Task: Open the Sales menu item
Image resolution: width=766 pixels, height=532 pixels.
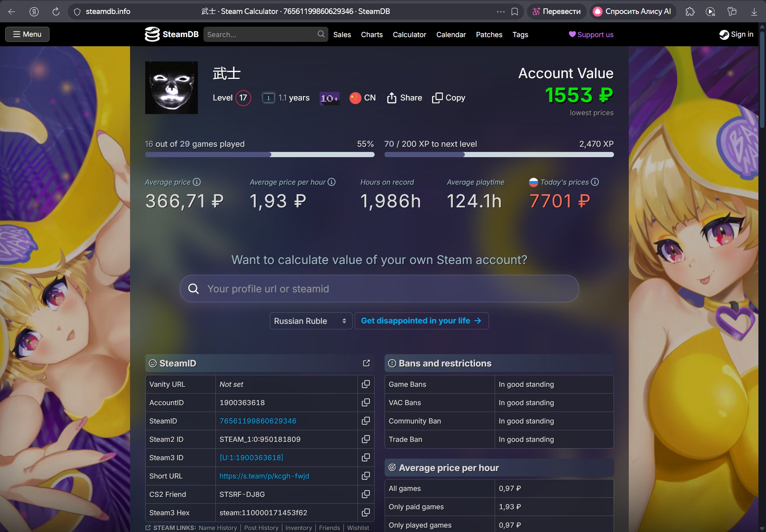Action: [342, 35]
